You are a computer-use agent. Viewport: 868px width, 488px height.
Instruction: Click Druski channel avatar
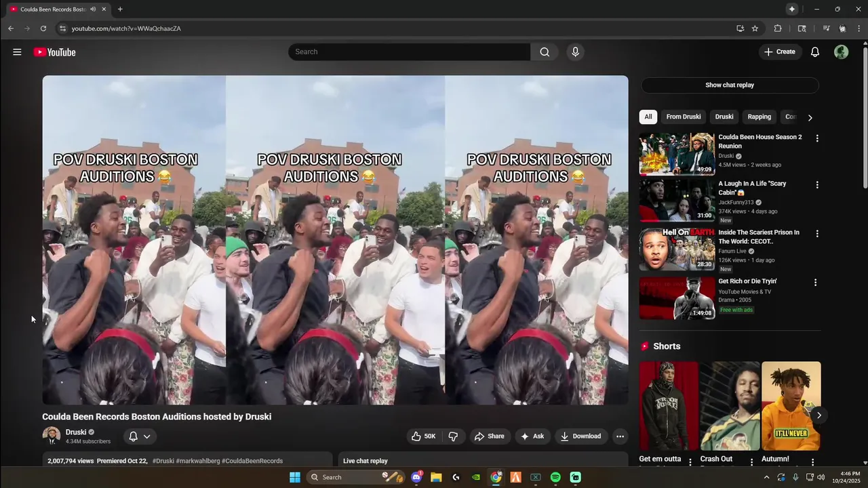click(x=52, y=436)
